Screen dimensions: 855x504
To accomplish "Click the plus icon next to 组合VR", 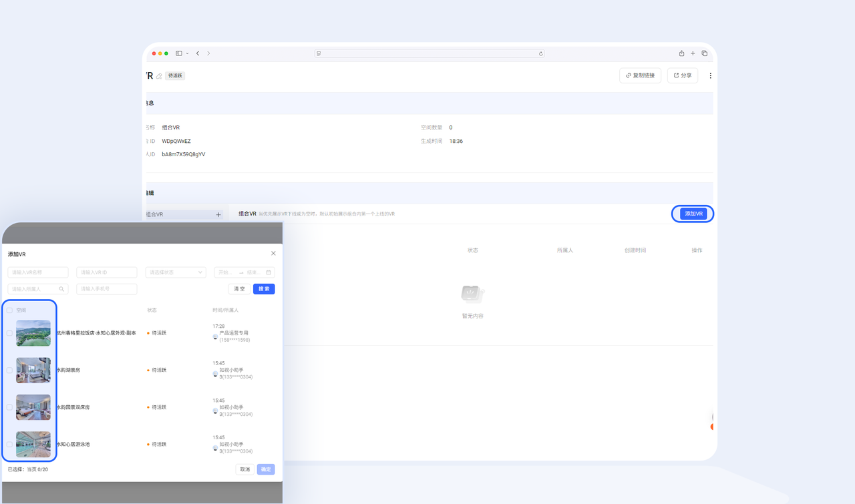I will pyautogui.click(x=218, y=215).
